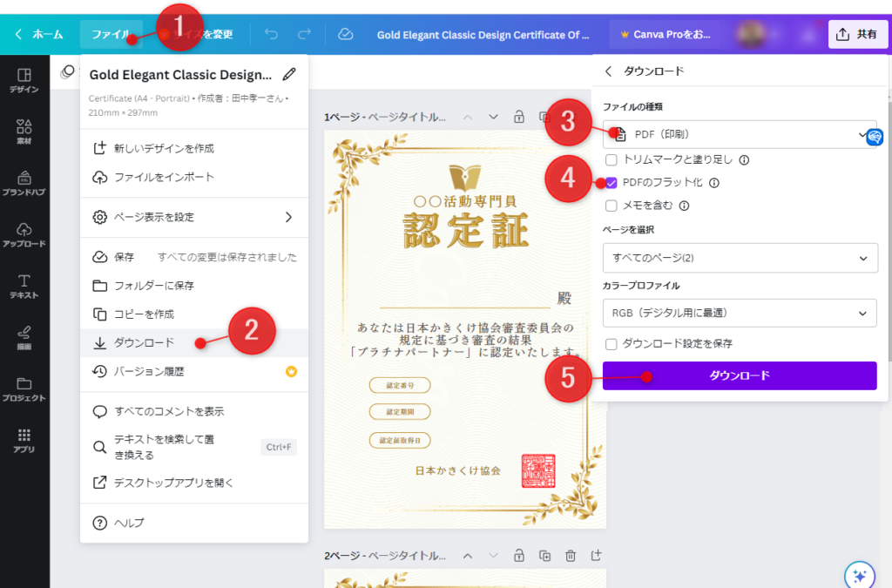Open the RGB color profile dropdown

(x=739, y=313)
